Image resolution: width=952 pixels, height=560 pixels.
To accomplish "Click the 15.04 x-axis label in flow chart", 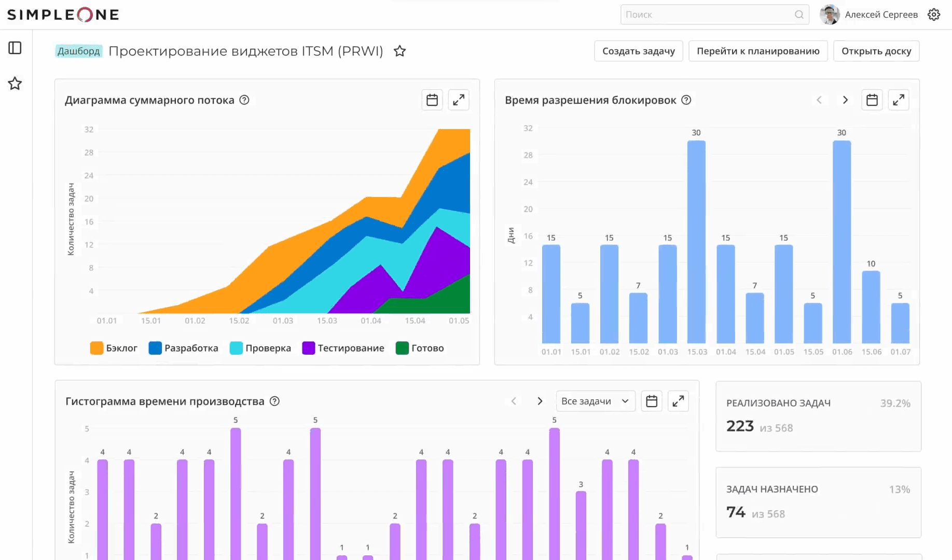I will (x=415, y=321).
